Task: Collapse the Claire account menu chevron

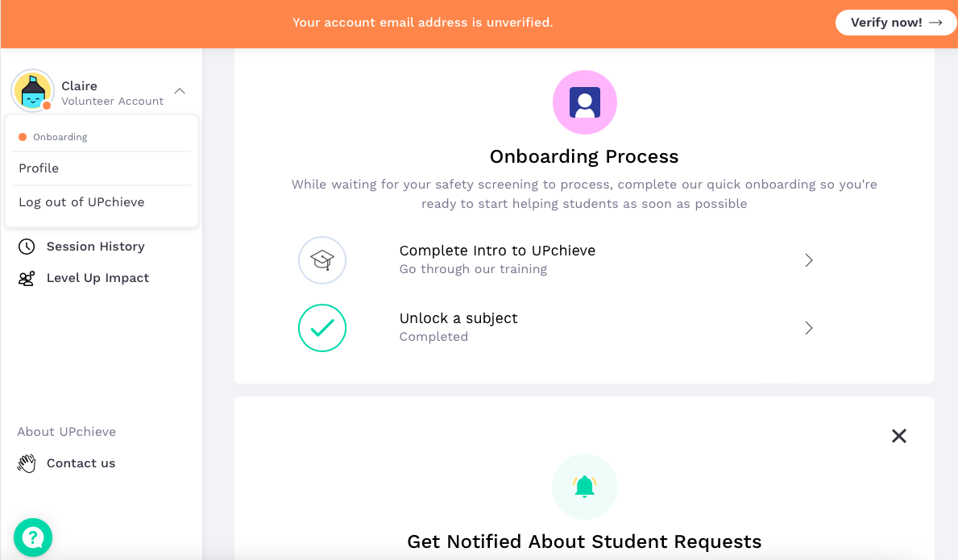Action: (x=180, y=91)
